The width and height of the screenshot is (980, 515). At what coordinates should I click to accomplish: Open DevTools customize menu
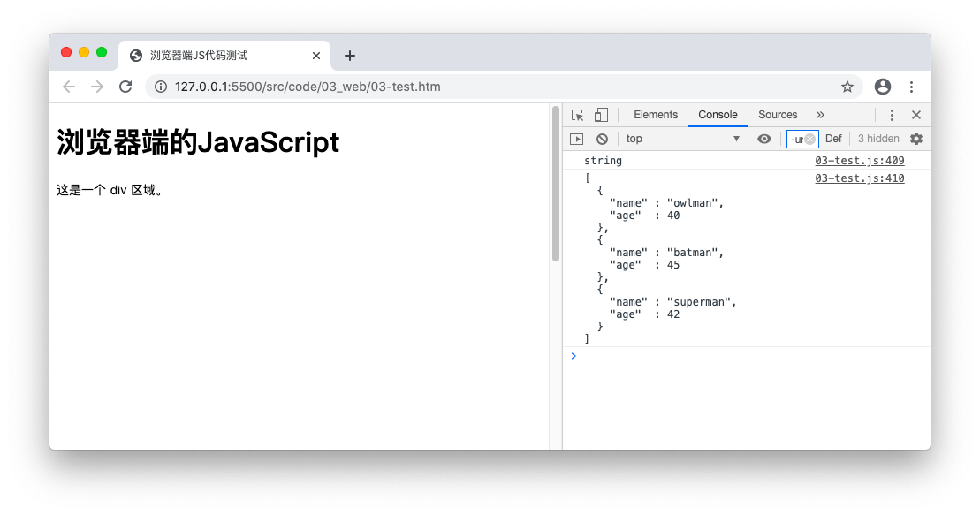pos(892,115)
